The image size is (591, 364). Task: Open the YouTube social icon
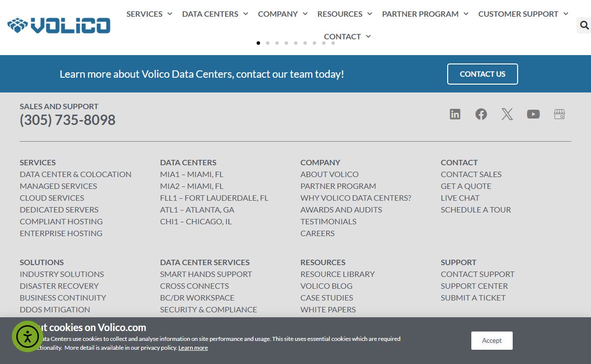[533, 114]
